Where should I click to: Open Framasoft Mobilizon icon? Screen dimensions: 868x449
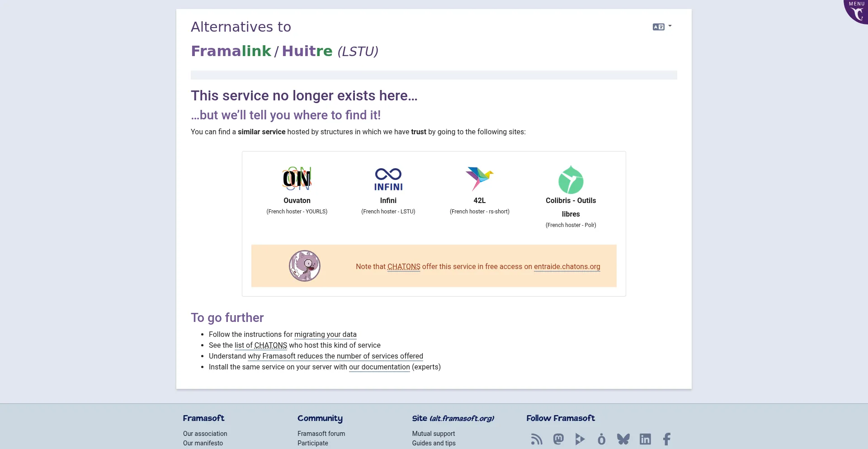[601, 439]
